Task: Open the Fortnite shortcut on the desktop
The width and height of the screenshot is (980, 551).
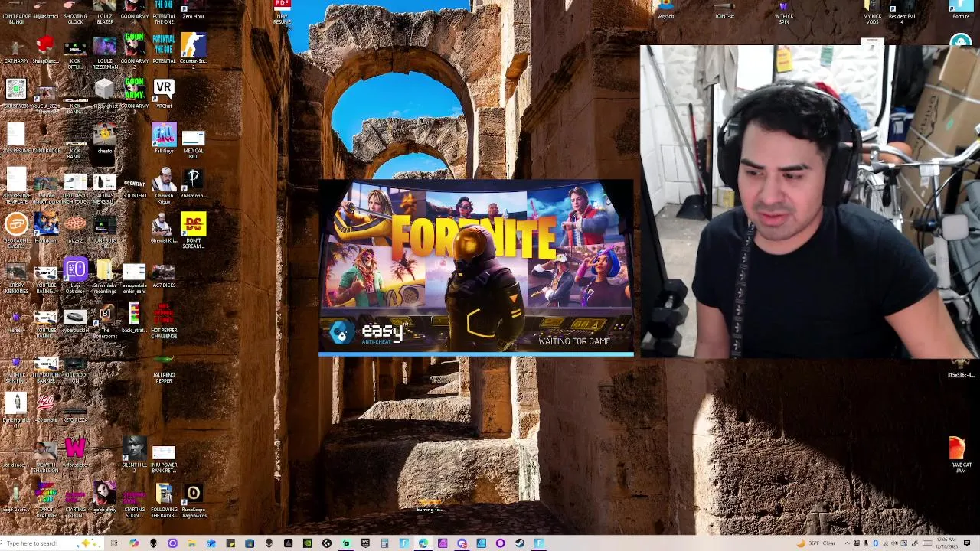Action: [x=960, y=10]
